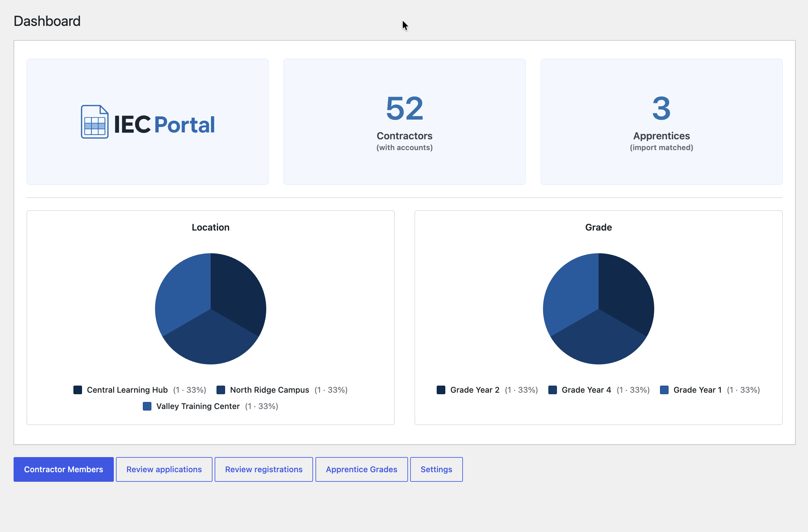Click the Apprentices card label
Image resolution: width=808 pixels, height=532 pixels.
coord(661,136)
